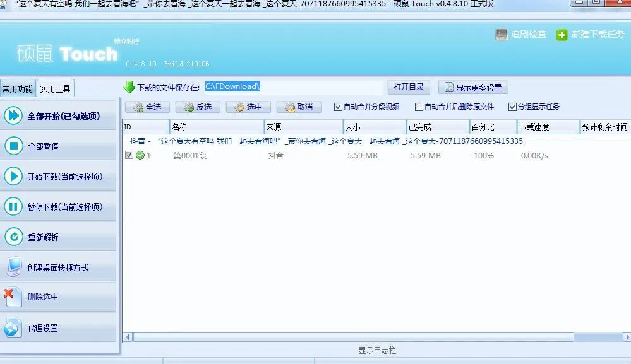Sort by the 来源 column header
Image resolution: width=631 pixels, height=364 pixels.
(x=304, y=127)
